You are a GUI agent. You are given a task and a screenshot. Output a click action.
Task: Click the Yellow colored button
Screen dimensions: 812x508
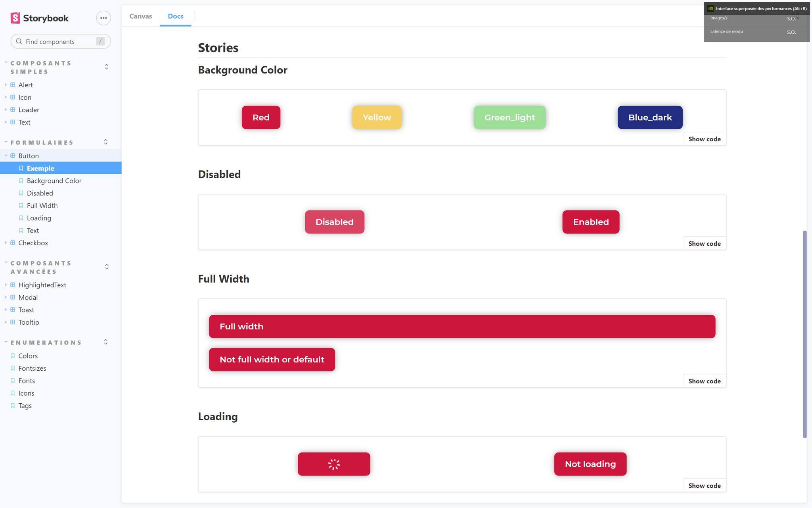(377, 117)
